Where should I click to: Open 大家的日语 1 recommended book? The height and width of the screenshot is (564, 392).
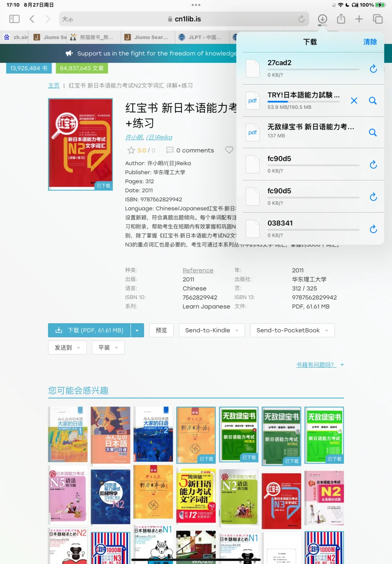[68, 434]
